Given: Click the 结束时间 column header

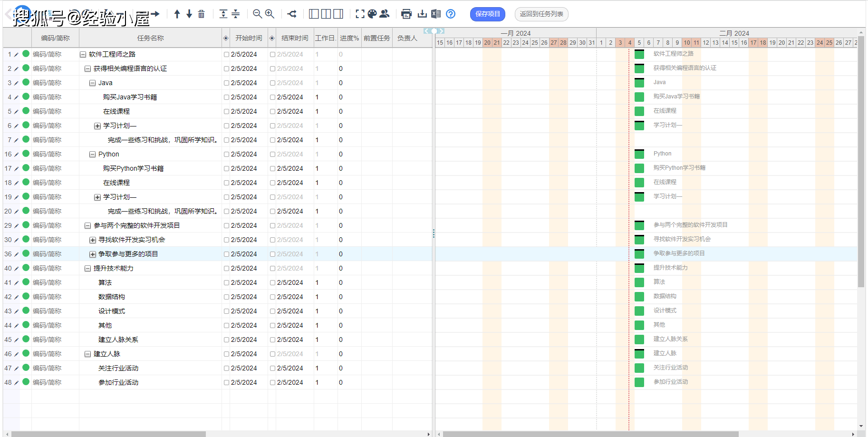Looking at the screenshot, I should coord(295,38).
